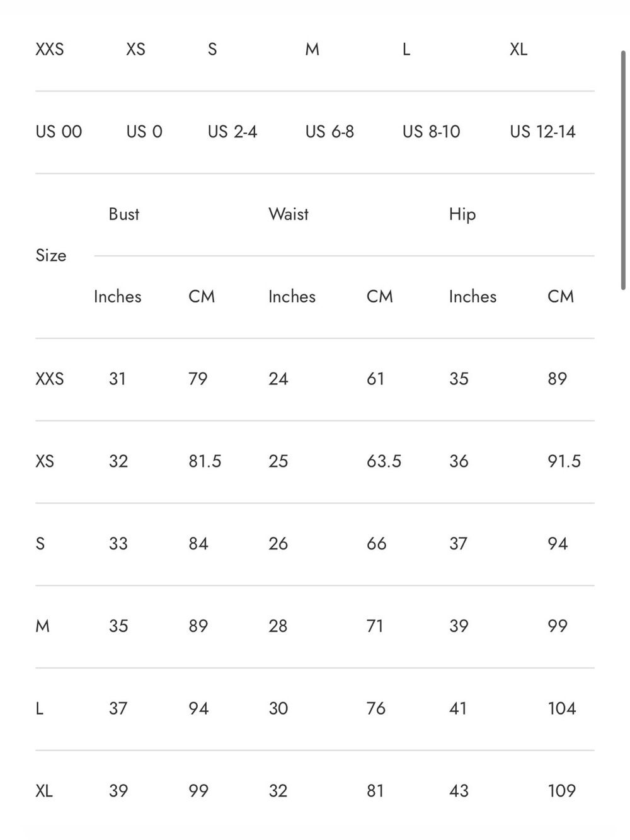Click the US 8-10 conversion cell
This screenshot has height=840, width=630.
coord(432,132)
